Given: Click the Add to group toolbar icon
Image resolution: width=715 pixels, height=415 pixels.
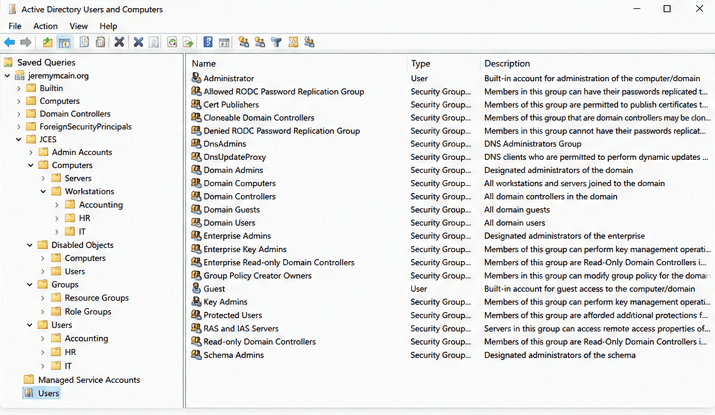Looking at the screenshot, I should point(310,42).
